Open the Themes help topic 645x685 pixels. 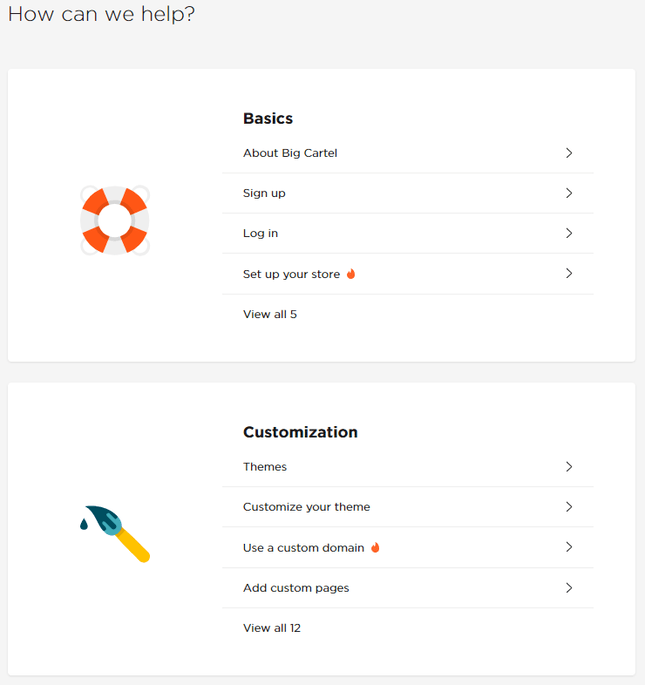pyautogui.click(x=408, y=467)
